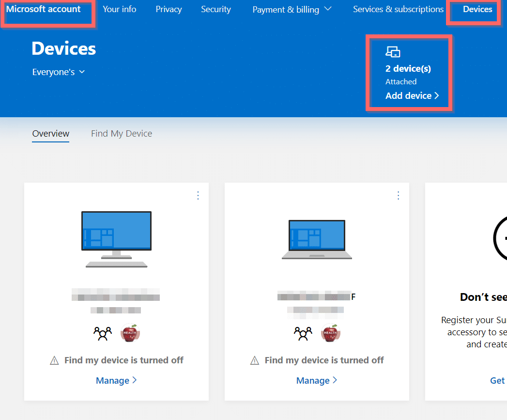
Task: Switch to Find My Device tab
Action: [122, 134]
